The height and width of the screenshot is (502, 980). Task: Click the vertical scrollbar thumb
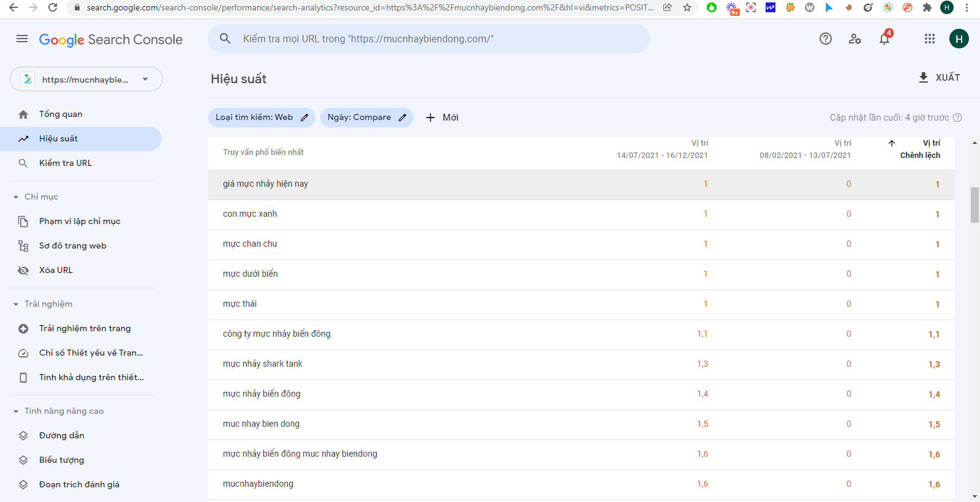coord(974,205)
